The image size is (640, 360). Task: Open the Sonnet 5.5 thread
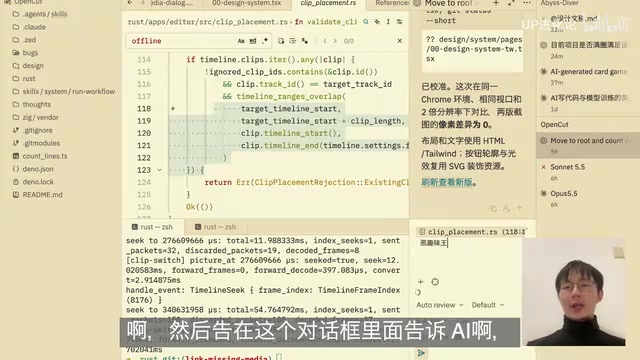(x=567, y=167)
